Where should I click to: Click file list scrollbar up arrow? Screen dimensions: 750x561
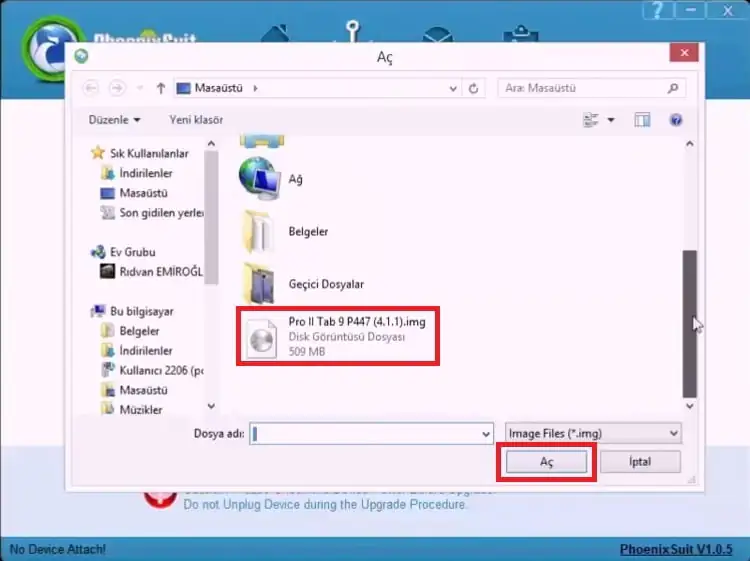coord(690,143)
